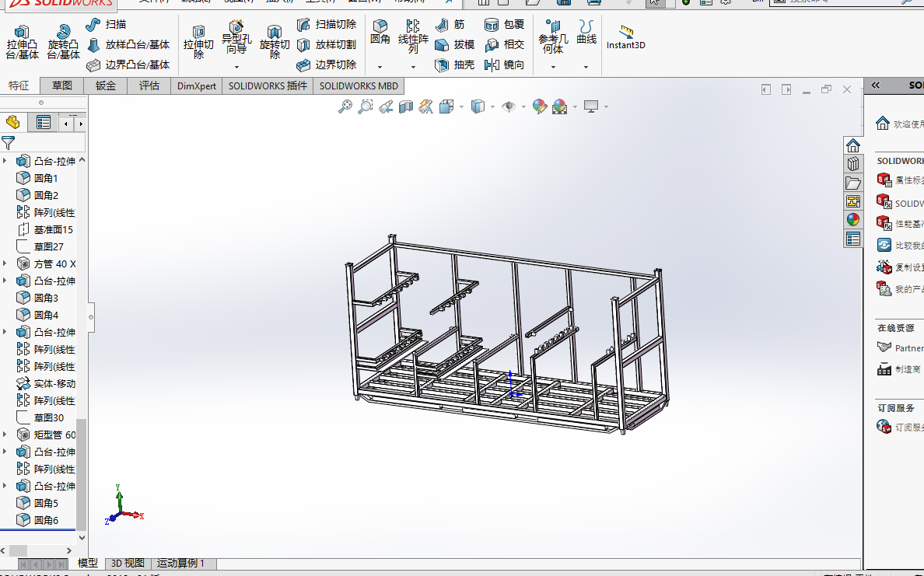924x576 pixels.
Task: Open the design library icon in task pane
Action: [852, 164]
